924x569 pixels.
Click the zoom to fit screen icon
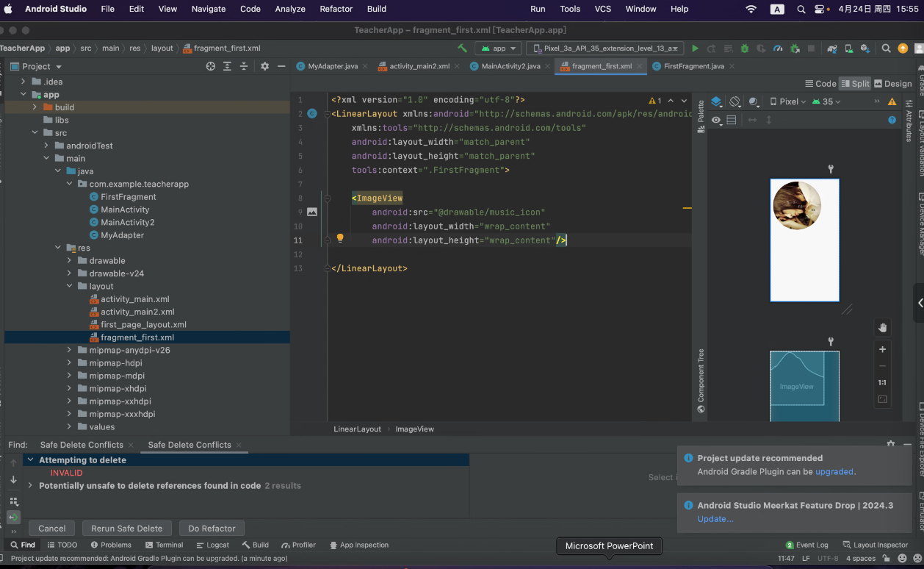point(883,400)
